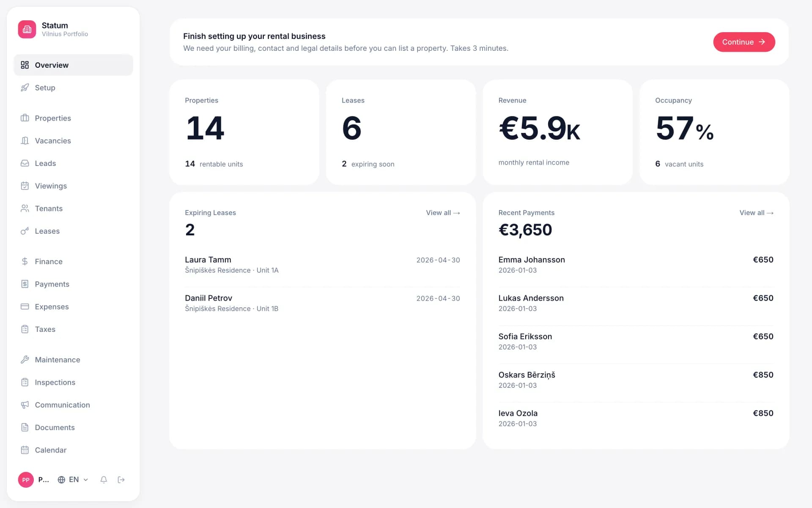
Task: Open the Properties stat card showing 14
Action: tap(244, 132)
